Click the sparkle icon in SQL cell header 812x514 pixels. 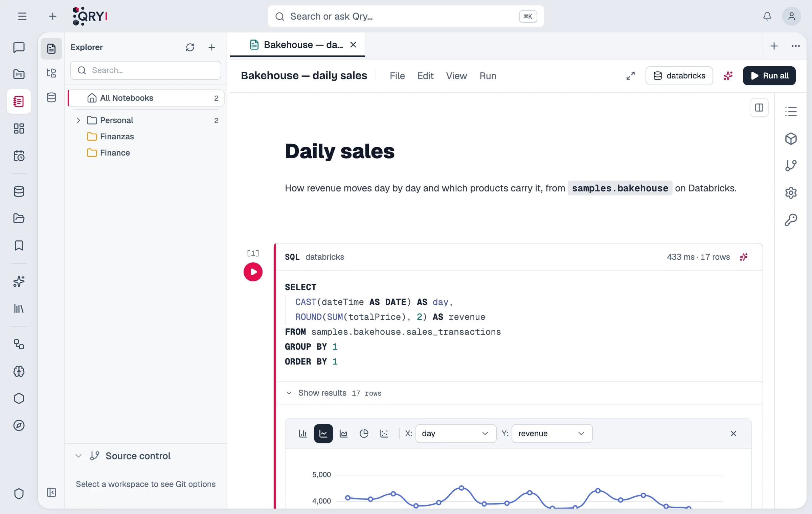click(x=744, y=257)
